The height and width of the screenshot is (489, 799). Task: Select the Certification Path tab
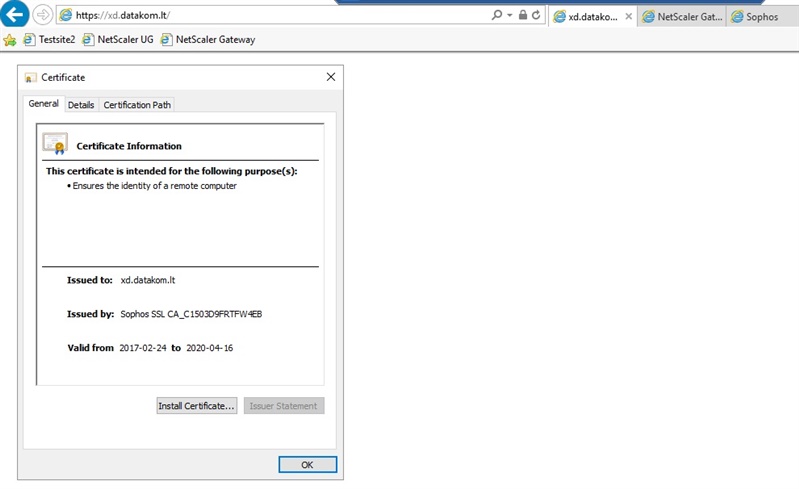point(137,105)
